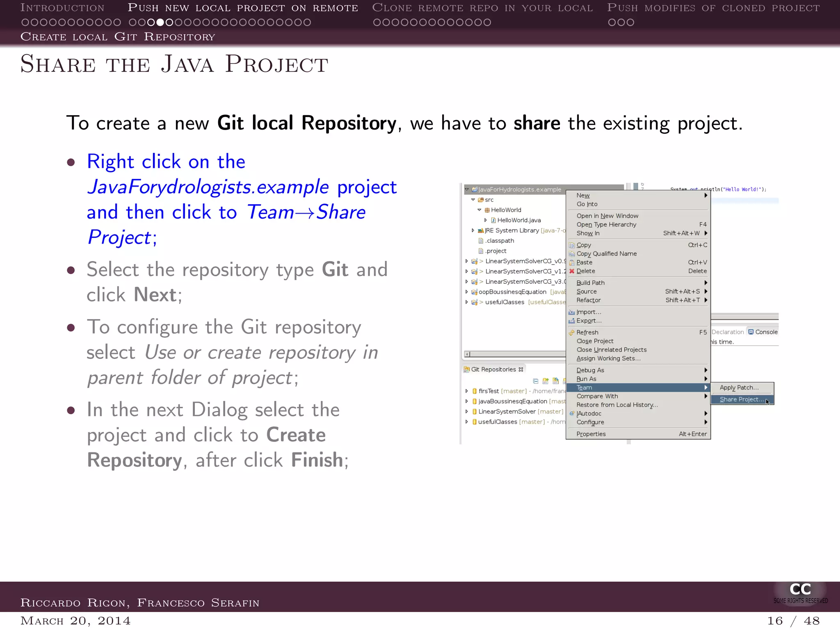Open the New submenu in context menu
Image resolution: width=840 pixels, height=630 pixels.
coord(638,196)
